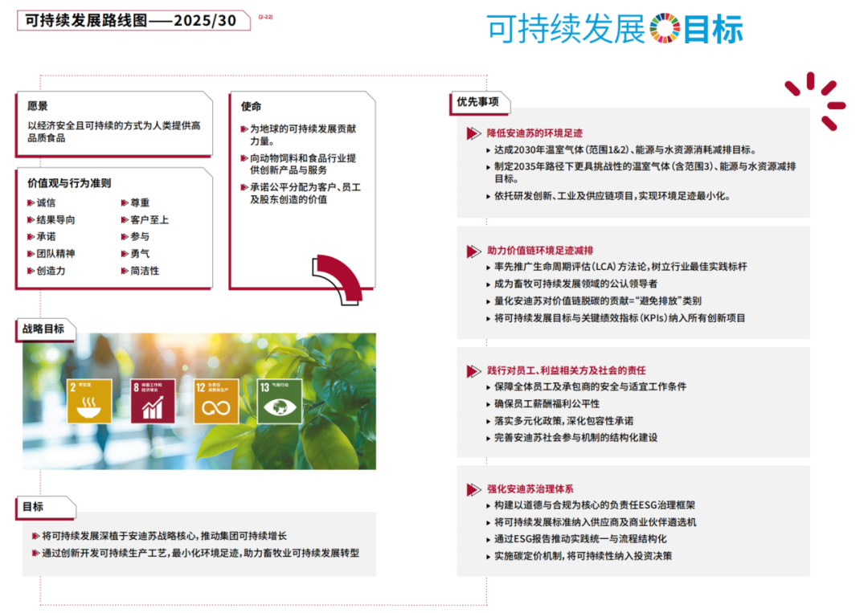Click bullet 保障全体员工及承包商的安全与适宜工作条件
This screenshot has height=613, width=868.
click(x=590, y=386)
